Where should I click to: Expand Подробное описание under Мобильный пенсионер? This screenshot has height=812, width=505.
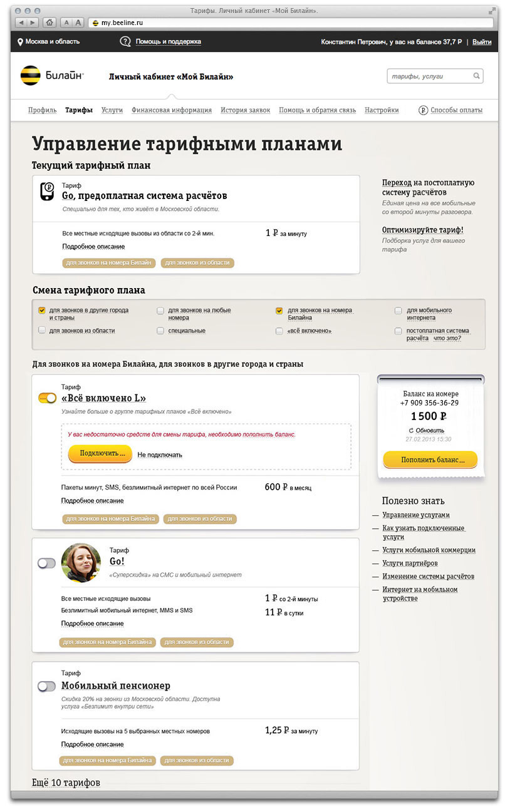(92, 744)
